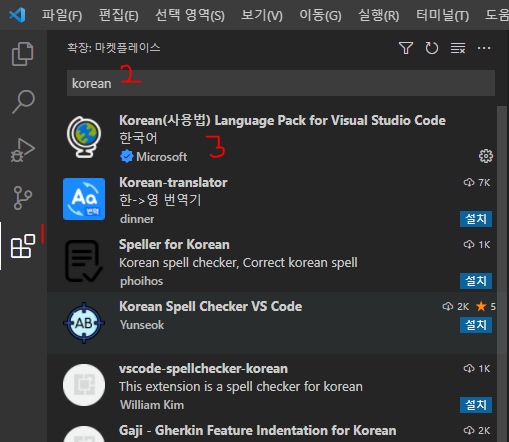Click the dinner publisher name

(x=137, y=219)
